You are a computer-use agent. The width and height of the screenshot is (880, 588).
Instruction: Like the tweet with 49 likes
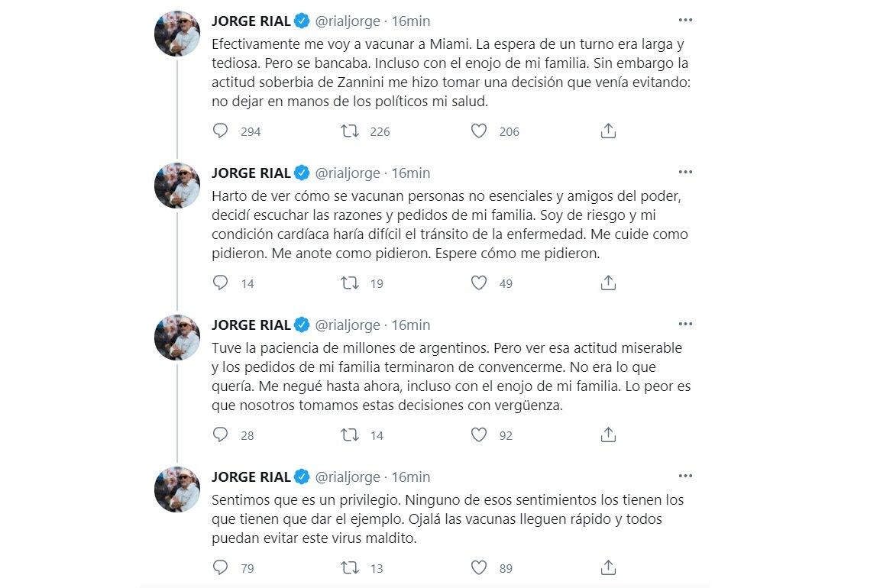(x=479, y=283)
